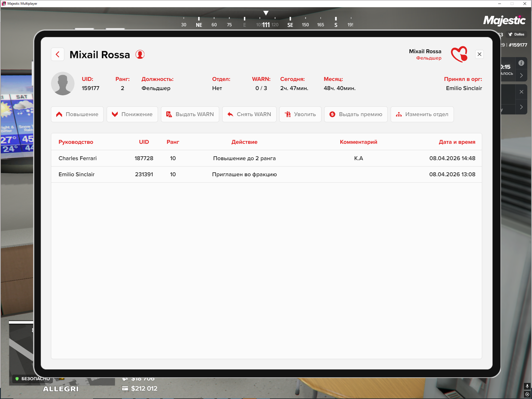
Task: Click the Выдать WARN button
Action: click(x=190, y=114)
